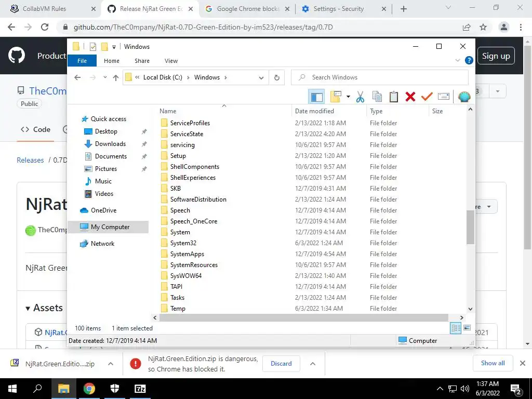The height and width of the screenshot is (399, 532).
Task: Select Music in the navigation pane
Action: [x=103, y=181]
